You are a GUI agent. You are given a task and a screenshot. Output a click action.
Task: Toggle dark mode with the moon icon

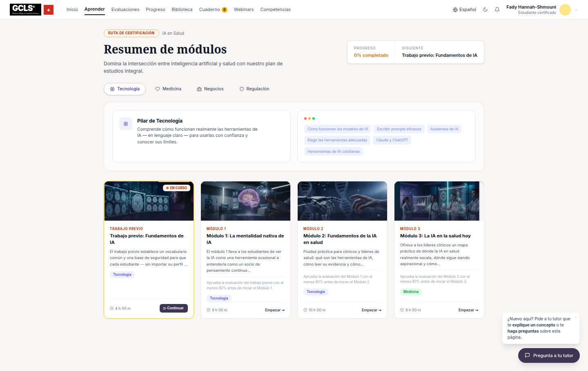(x=485, y=9)
